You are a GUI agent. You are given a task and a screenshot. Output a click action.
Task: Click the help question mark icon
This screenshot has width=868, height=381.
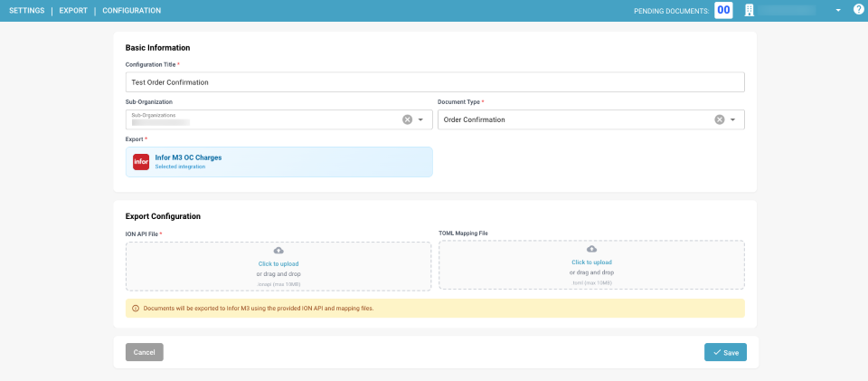point(858,10)
